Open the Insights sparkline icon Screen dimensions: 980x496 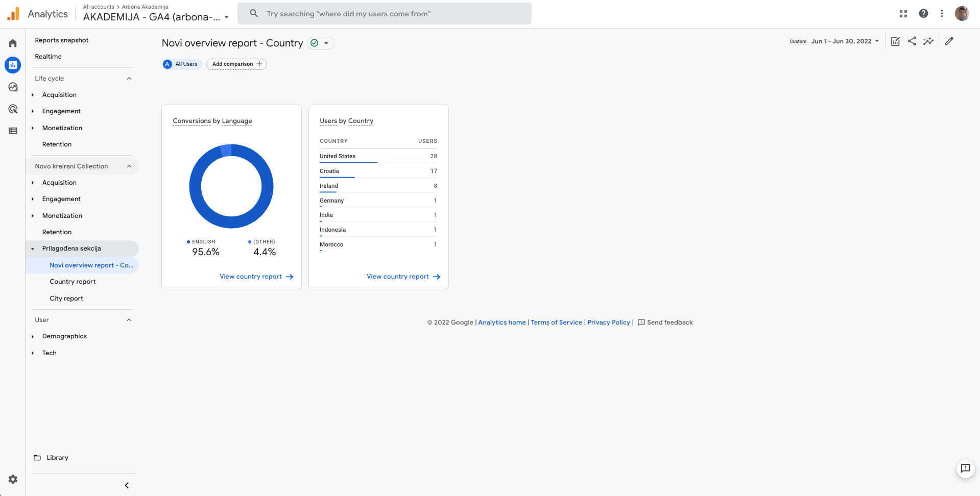[928, 41]
